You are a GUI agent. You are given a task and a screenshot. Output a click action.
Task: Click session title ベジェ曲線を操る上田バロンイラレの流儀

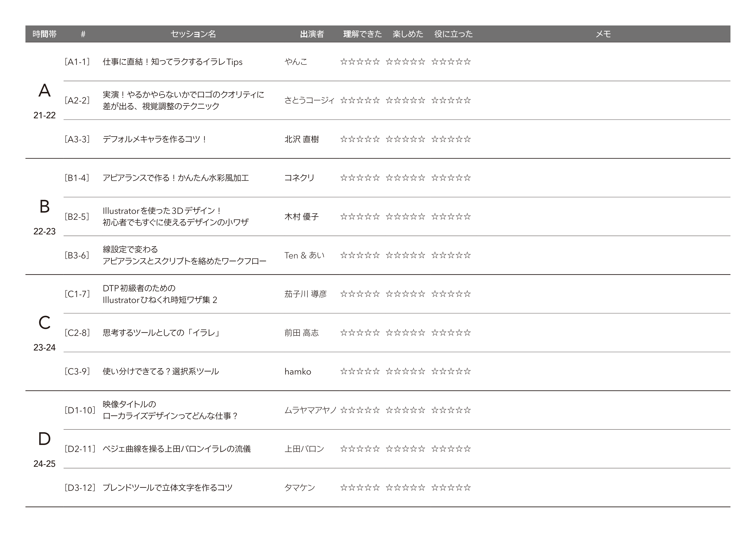(177, 449)
